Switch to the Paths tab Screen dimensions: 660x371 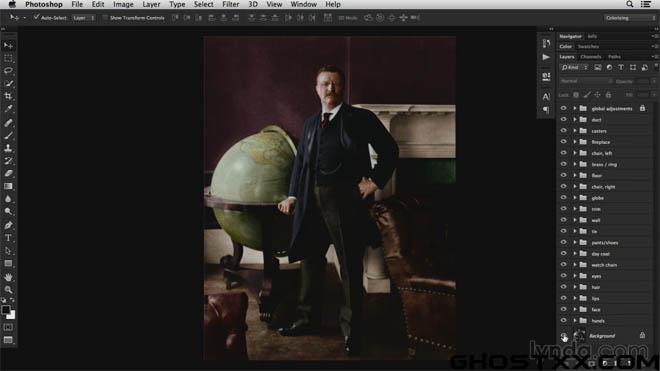point(614,56)
